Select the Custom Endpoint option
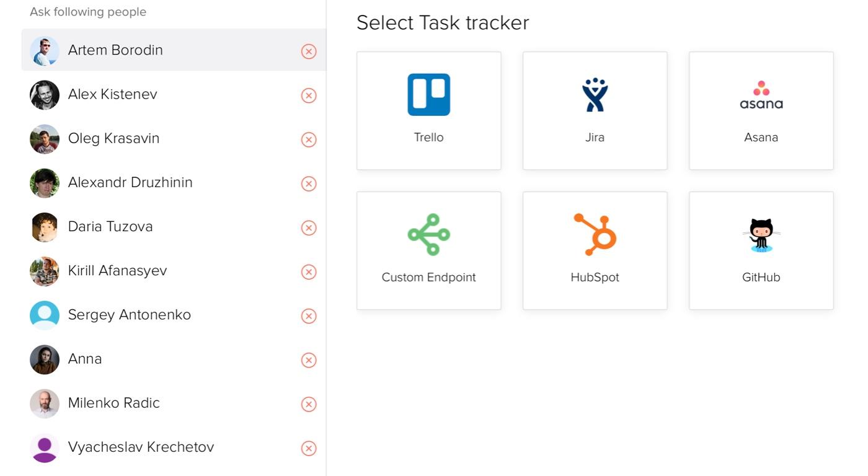 pos(428,250)
